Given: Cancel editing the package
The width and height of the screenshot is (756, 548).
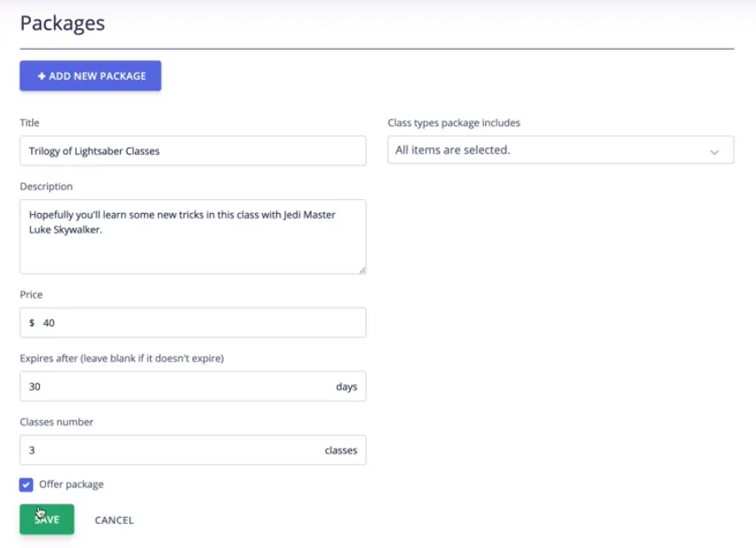Looking at the screenshot, I should [114, 520].
